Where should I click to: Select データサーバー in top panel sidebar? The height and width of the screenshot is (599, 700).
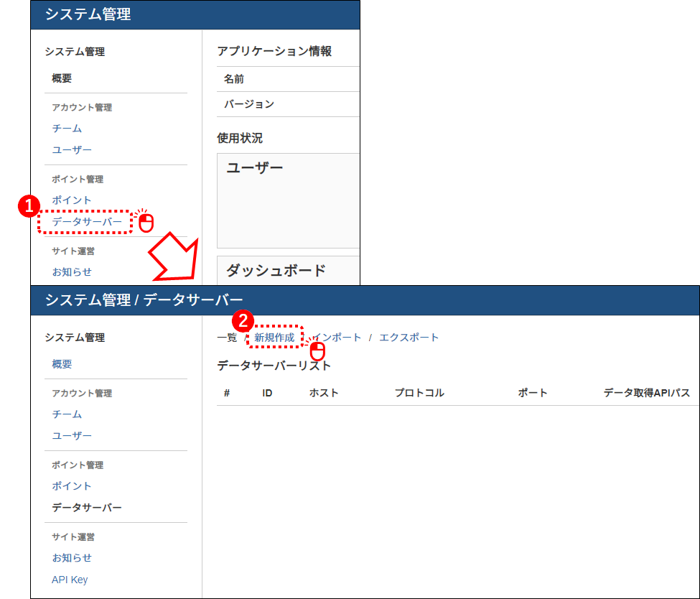click(x=87, y=221)
